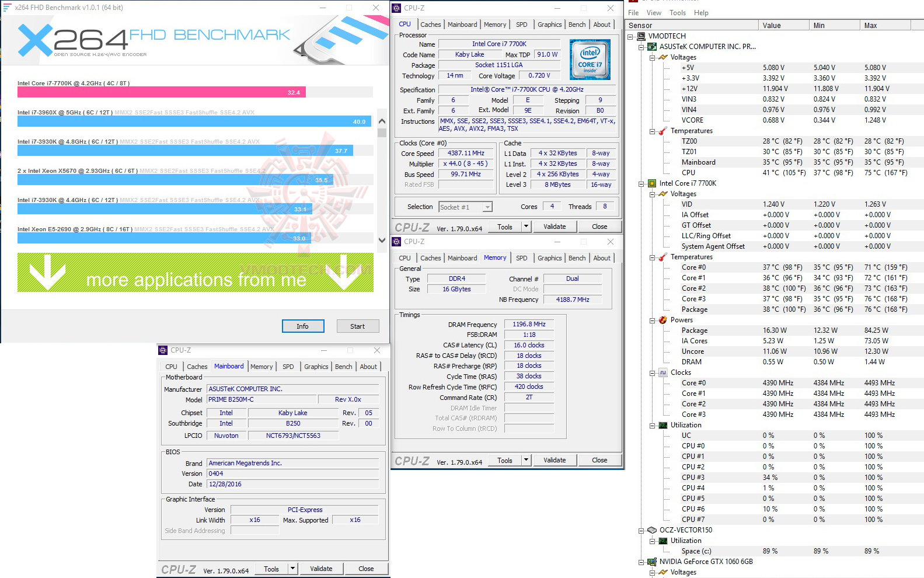
Task: Click the Intel Core i7 7700K chip icon
Action: coord(652,183)
